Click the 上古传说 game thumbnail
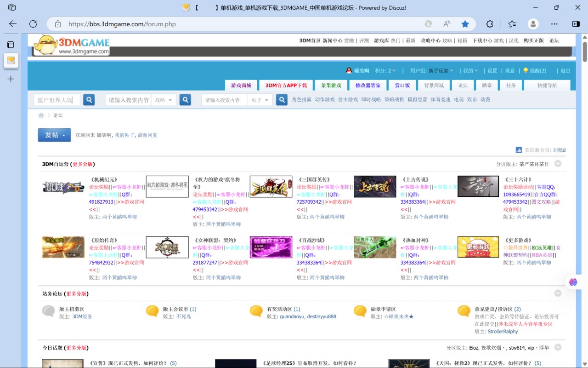 pyautogui.click(x=375, y=187)
